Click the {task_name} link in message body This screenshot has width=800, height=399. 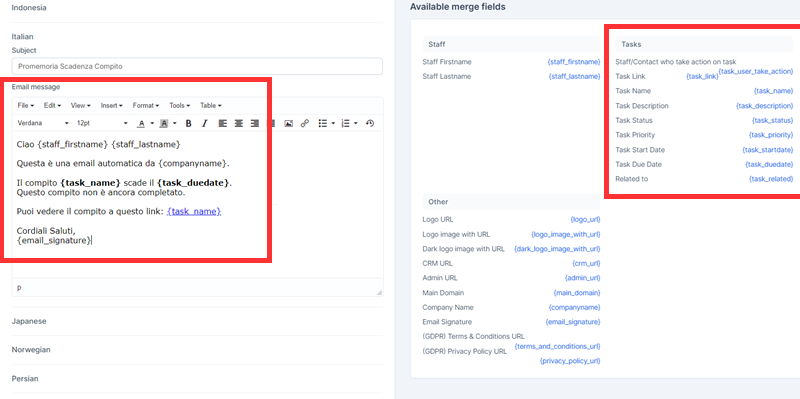pyautogui.click(x=194, y=211)
